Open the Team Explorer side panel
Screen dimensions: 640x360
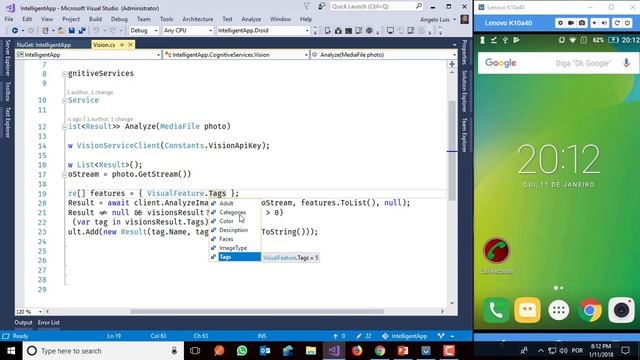pyautogui.click(x=464, y=135)
